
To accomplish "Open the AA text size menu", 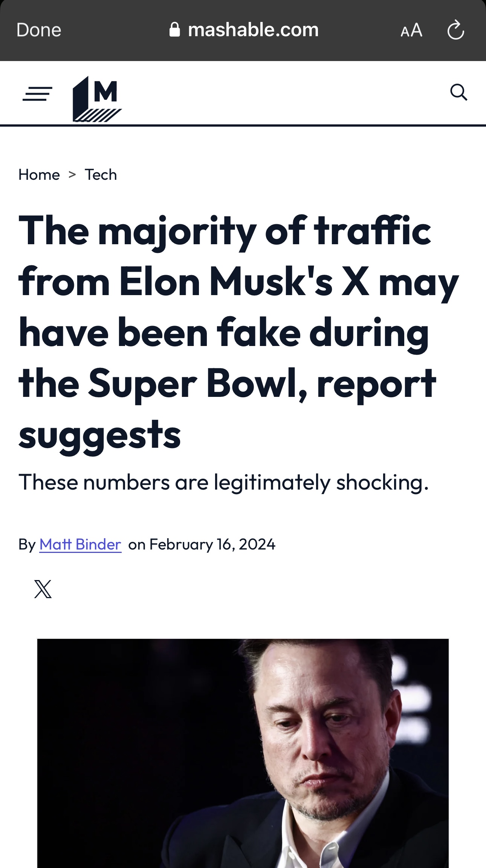I will pyautogui.click(x=411, y=30).
